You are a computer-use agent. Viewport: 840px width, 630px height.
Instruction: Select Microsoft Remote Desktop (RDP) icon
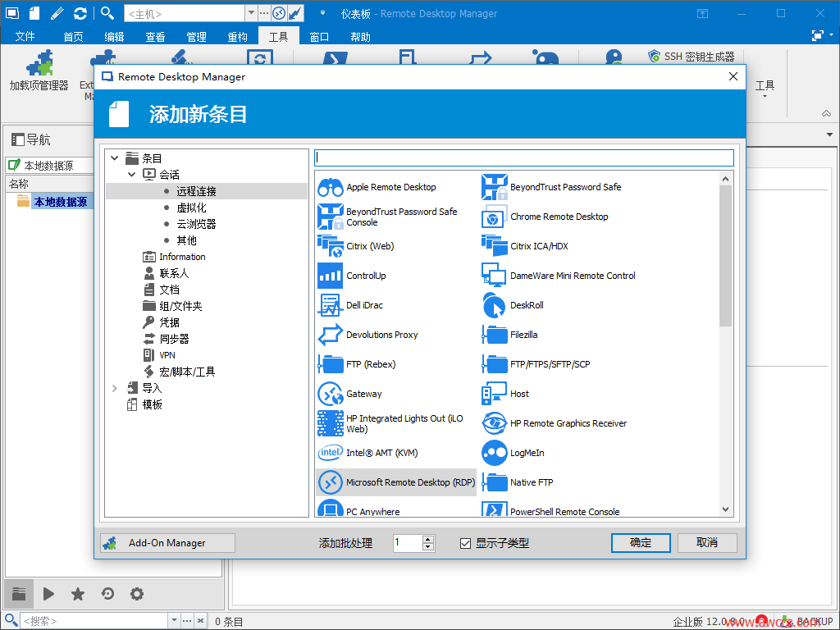[x=330, y=482]
